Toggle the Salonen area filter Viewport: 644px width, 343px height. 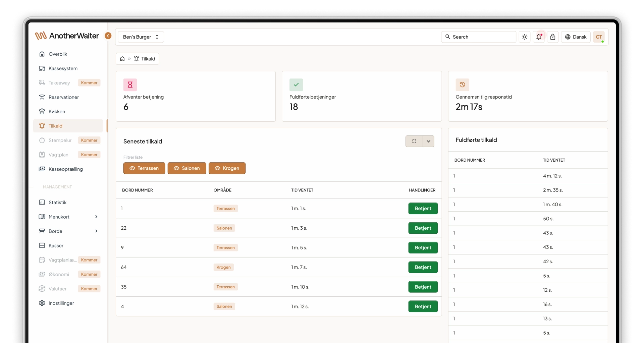pyautogui.click(x=187, y=168)
